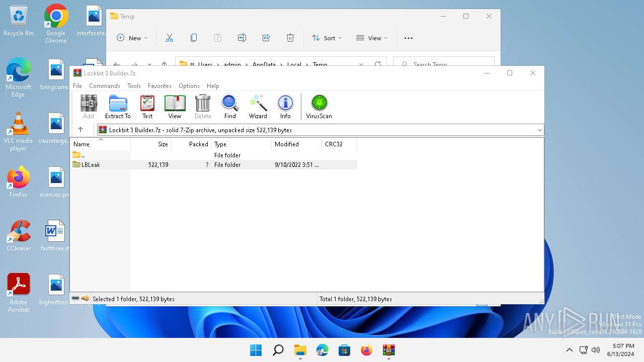Click the Copy icon in Explorer
The height and width of the screenshot is (362, 644).
click(194, 38)
